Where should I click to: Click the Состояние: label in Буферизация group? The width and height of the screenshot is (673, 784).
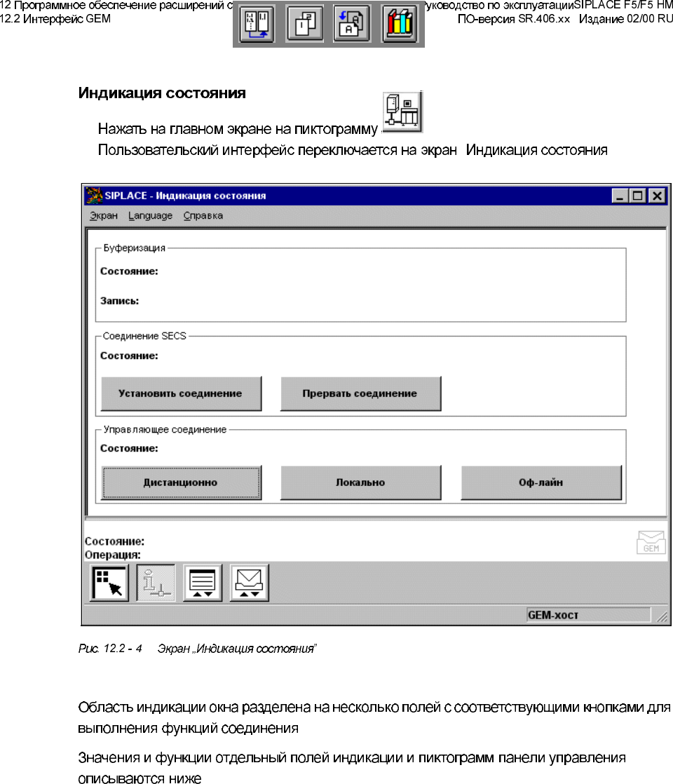coord(129,271)
